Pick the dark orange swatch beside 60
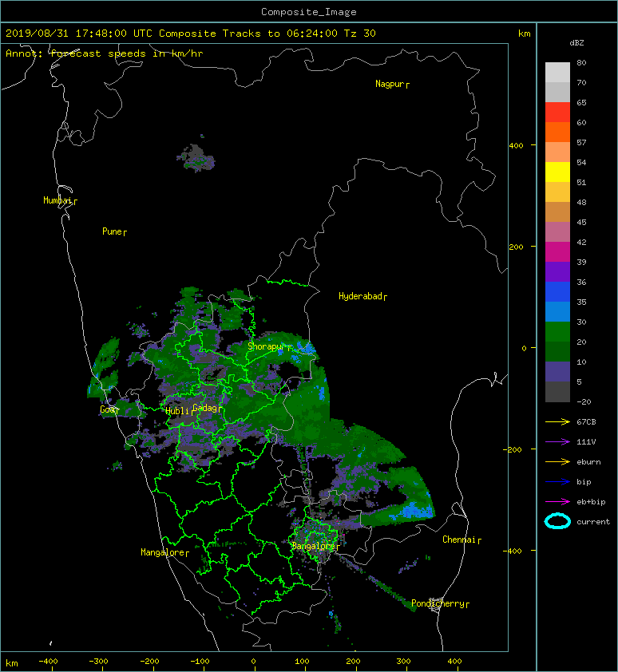This screenshot has width=618, height=672. 557,132
